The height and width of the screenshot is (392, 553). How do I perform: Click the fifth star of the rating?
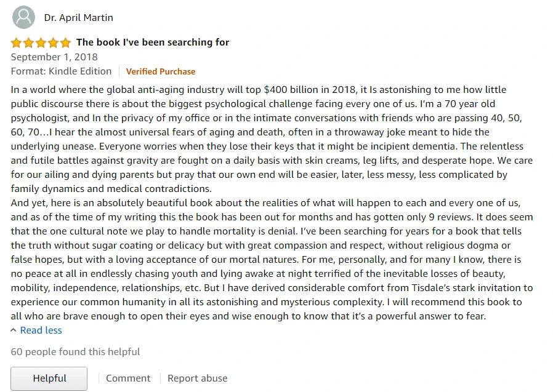click(x=65, y=42)
